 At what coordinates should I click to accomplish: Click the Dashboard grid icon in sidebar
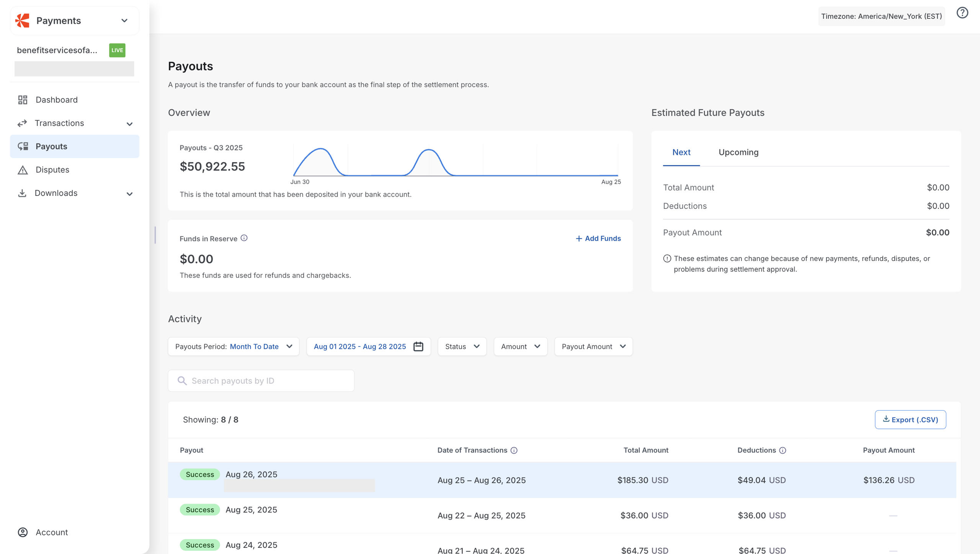(23, 100)
